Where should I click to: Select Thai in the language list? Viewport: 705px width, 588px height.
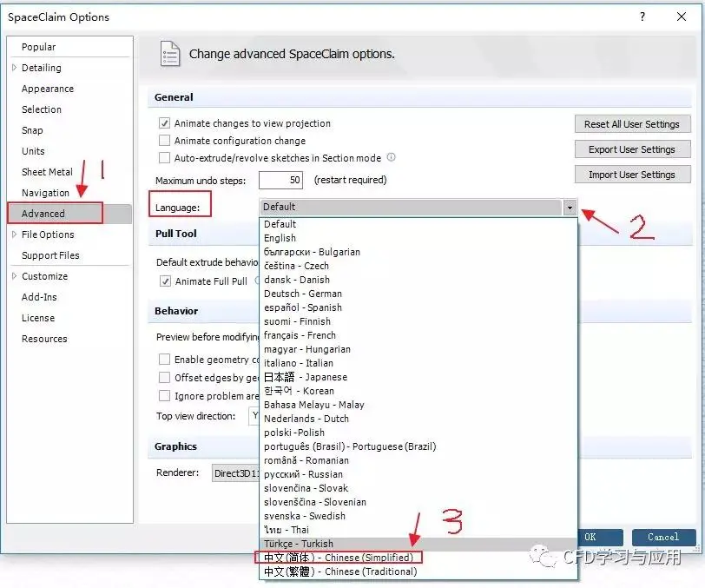tap(418, 530)
